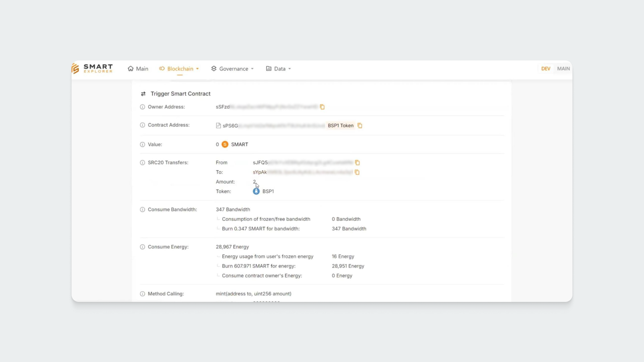Click the BSP1 token name in transfers
644x362 pixels.
(268, 191)
